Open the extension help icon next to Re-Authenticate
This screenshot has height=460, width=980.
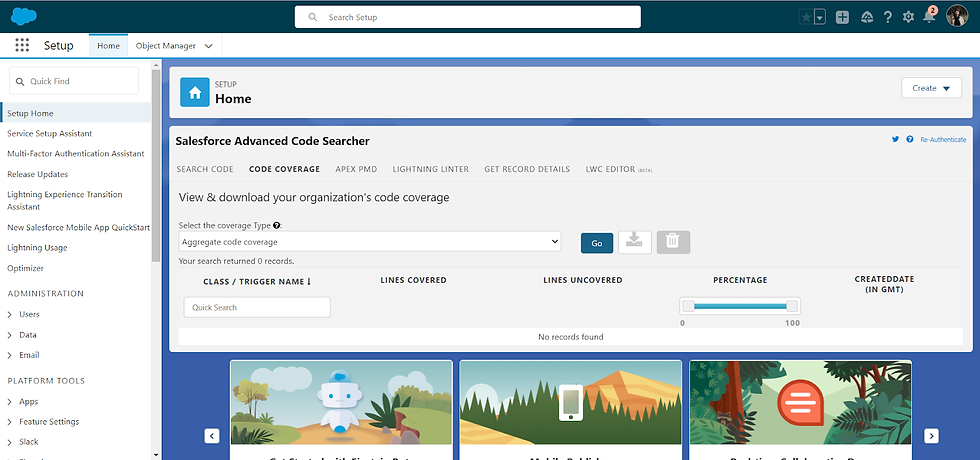(909, 139)
